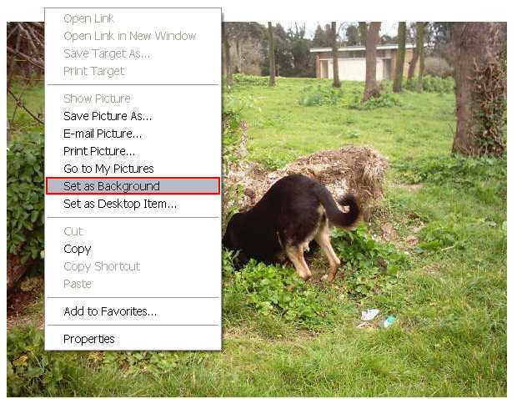
Task: Select E-mail Picture... from context menu
Action: click(133, 134)
